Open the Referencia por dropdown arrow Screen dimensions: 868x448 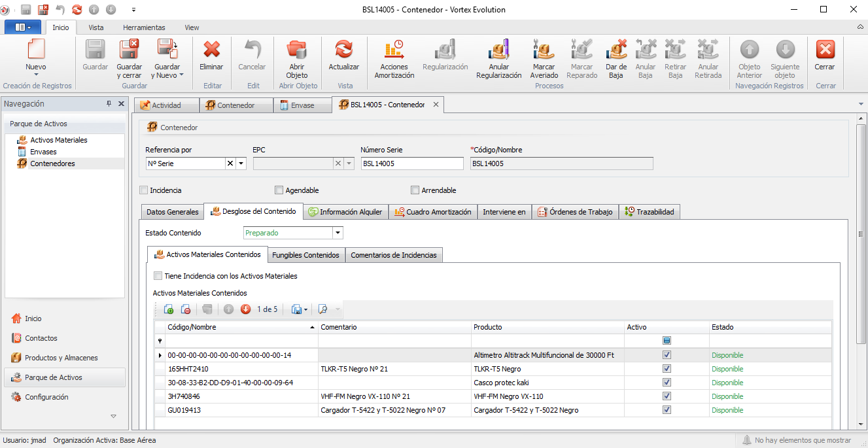click(x=241, y=164)
